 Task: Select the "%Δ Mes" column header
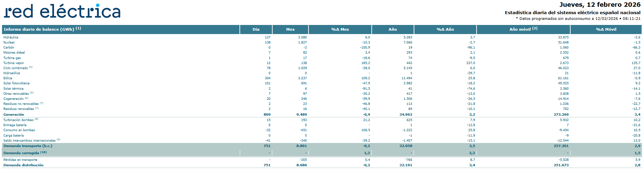pyautogui.click(x=340, y=29)
